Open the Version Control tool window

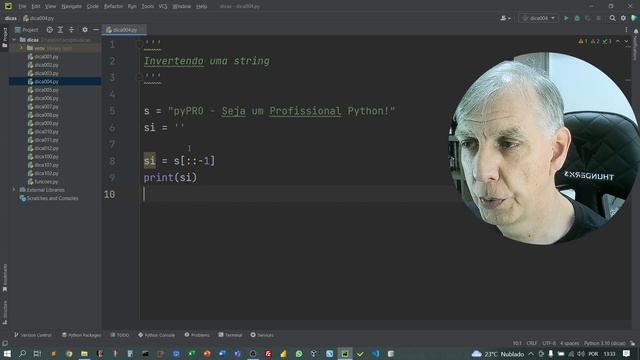point(33,335)
